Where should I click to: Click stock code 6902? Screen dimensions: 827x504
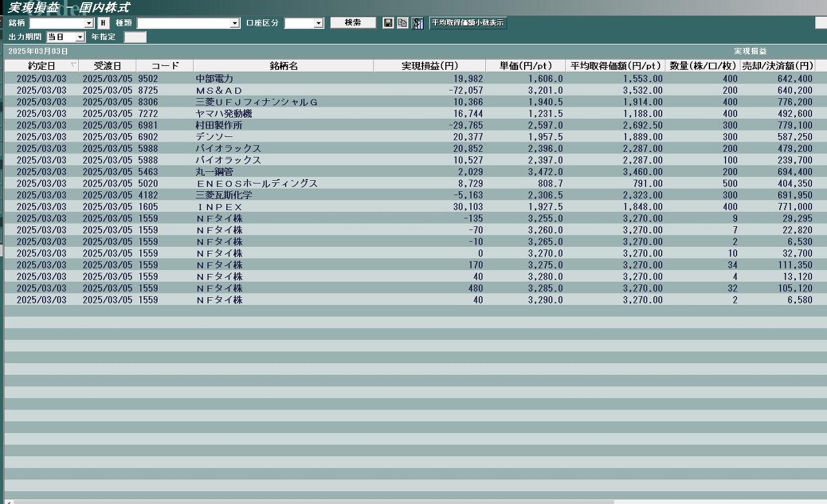[x=148, y=137]
